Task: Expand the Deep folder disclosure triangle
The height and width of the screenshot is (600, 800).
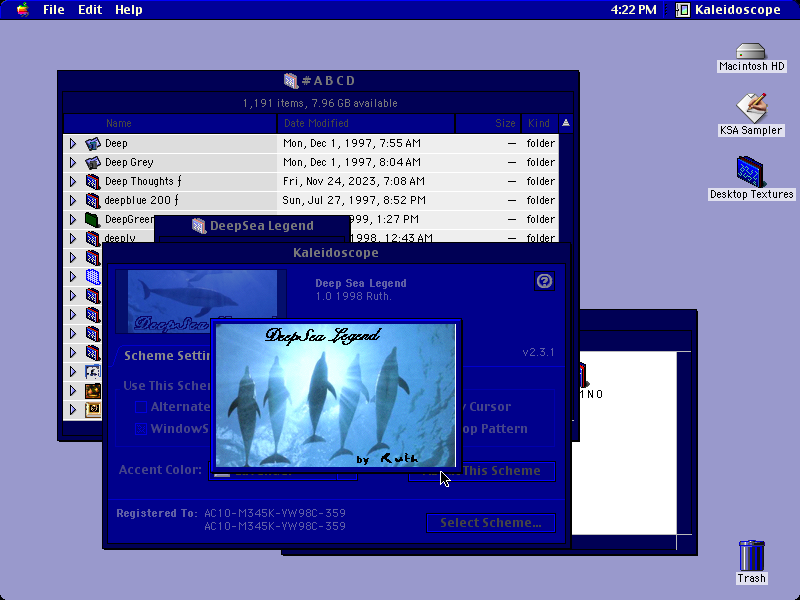Action: coord(73,143)
